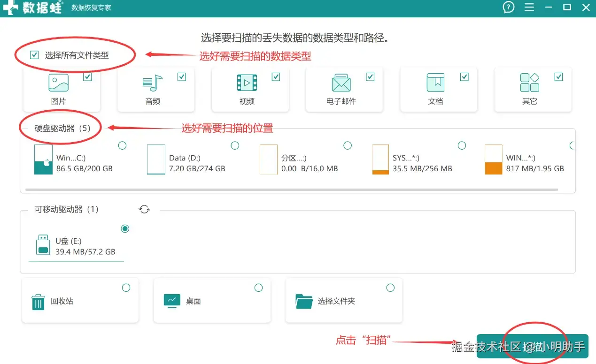Select the 视频 video type icon
Image resolution: width=596 pixels, height=364 pixels.
click(247, 83)
